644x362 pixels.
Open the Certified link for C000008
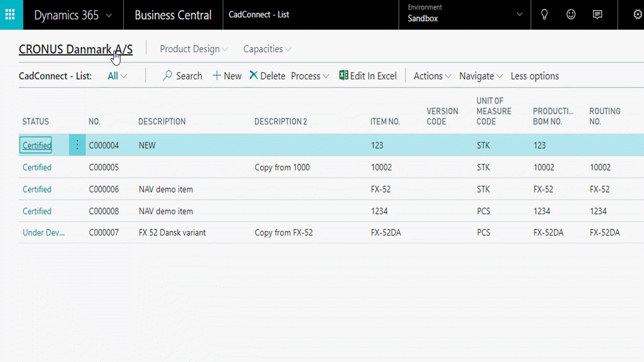(37, 211)
